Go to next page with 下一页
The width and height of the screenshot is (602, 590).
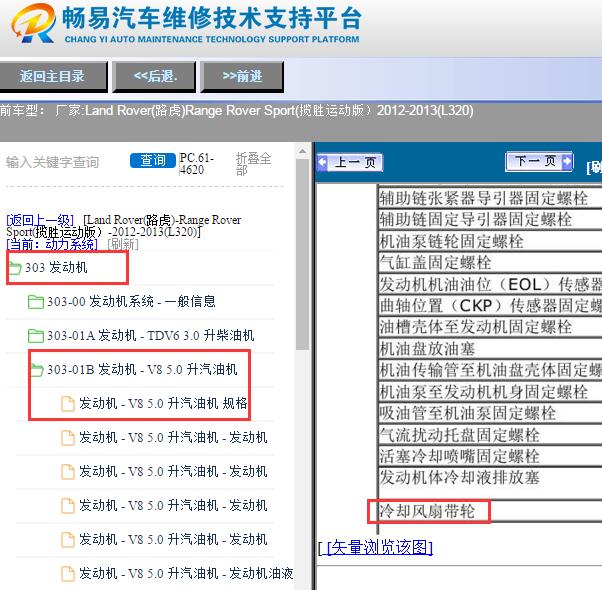coord(539,161)
